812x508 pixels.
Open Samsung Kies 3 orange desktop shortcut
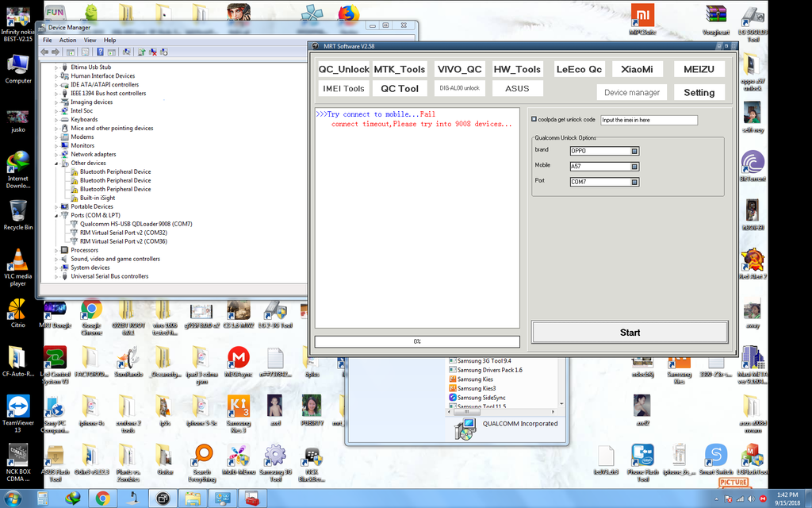pos(238,413)
